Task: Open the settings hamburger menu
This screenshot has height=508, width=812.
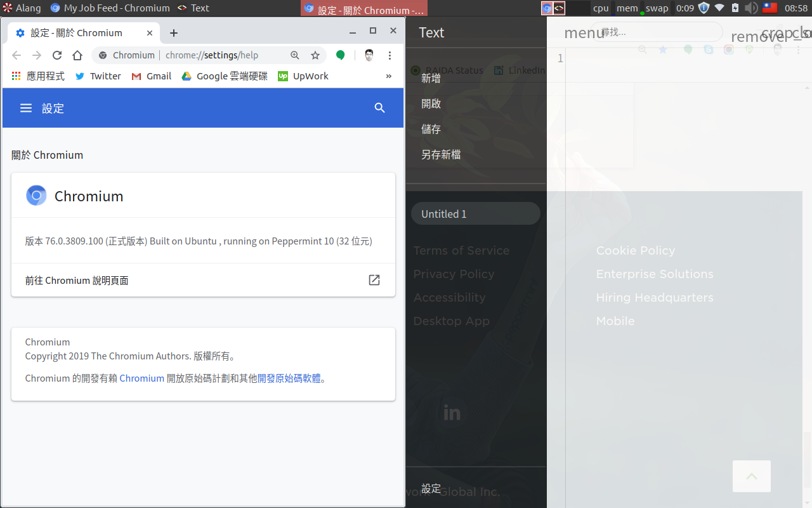Action: (26, 109)
